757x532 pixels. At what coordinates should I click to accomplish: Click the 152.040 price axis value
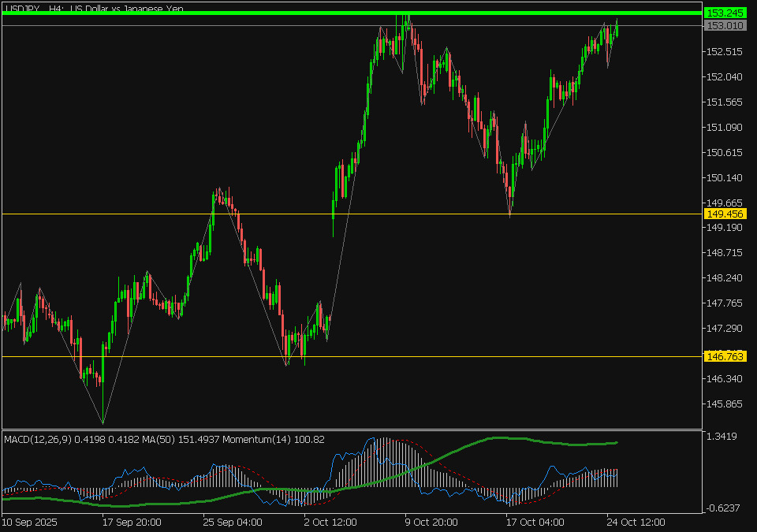725,77
